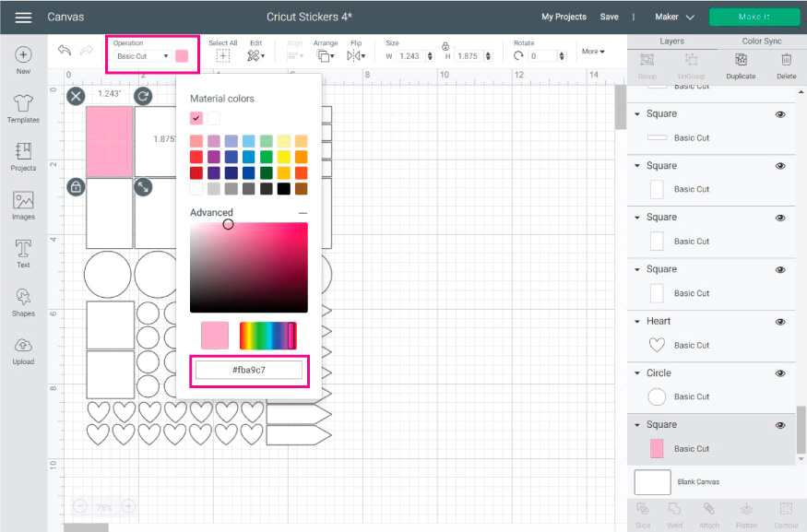The image size is (807, 532).
Task: Open the Templates panel
Action: (23, 109)
